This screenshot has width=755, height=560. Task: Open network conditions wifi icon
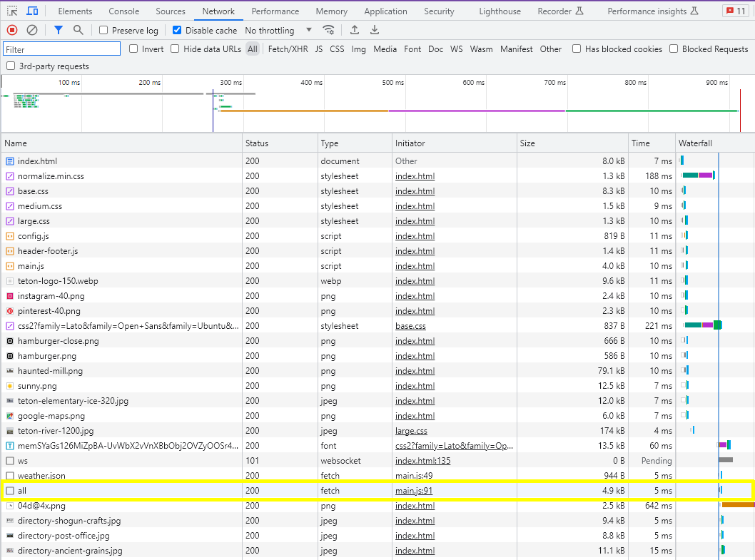328,30
